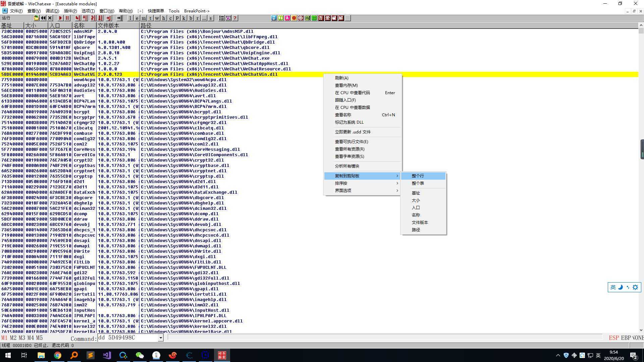Toggle IME moon night-mode icon
This screenshot has width=644, height=362.
[621, 287]
